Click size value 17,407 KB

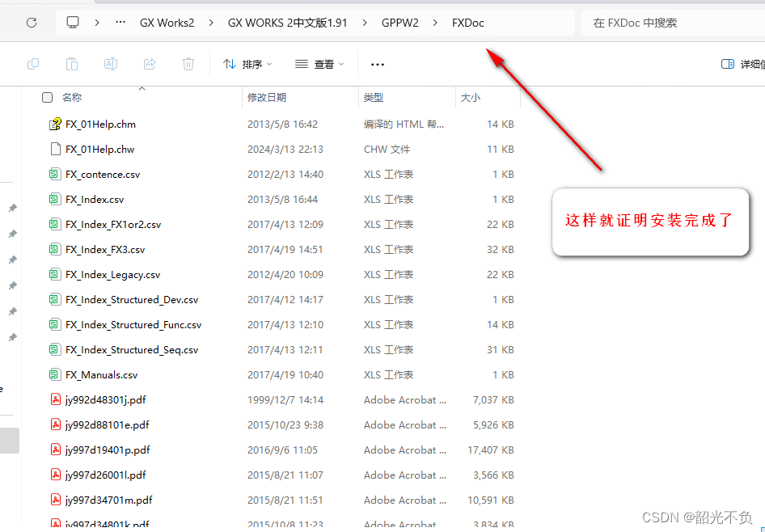point(491,450)
